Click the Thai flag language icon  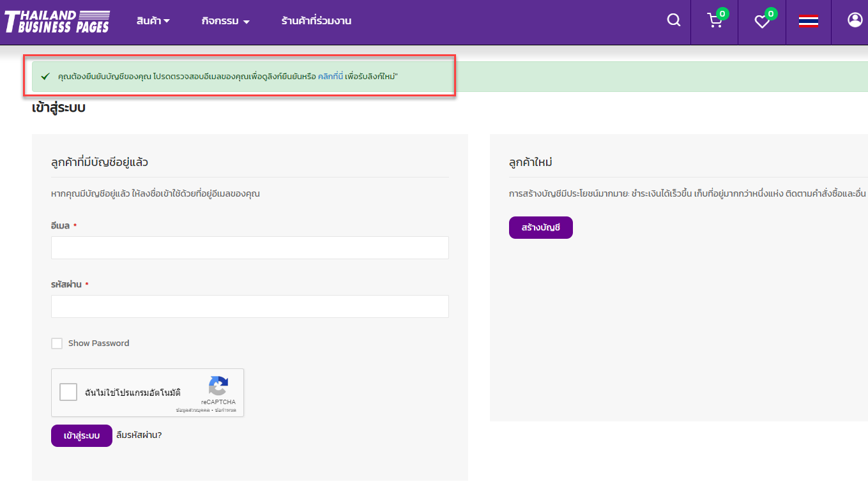pos(809,22)
